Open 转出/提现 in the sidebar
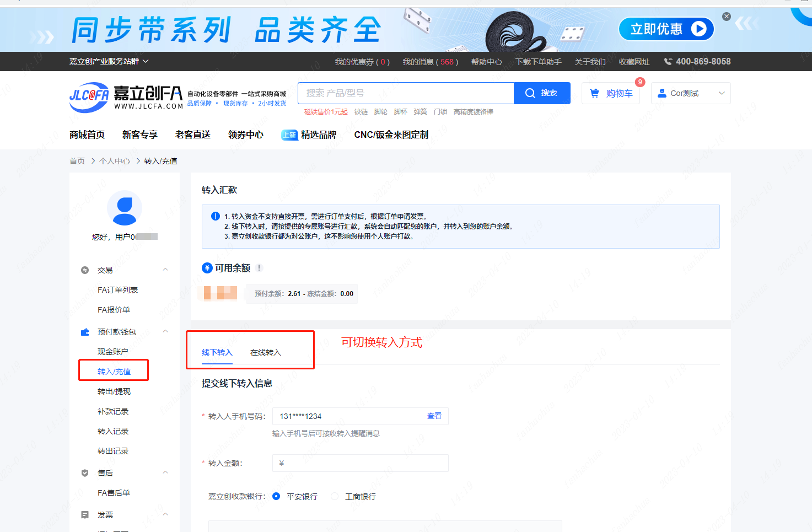This screenshot has width=812, height=532. click(x=114, y=391)
